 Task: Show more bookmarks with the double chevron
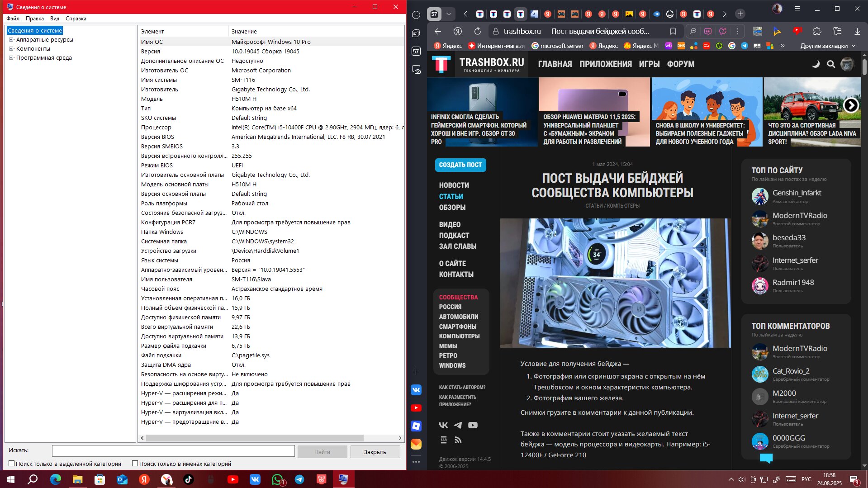point(783,46)
